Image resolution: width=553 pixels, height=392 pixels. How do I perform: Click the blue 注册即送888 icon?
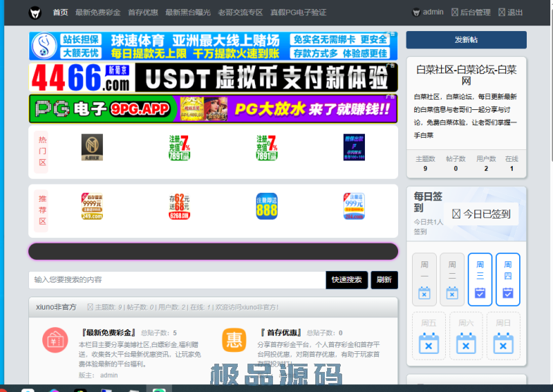pyautogui.click(x=267, y=206)
